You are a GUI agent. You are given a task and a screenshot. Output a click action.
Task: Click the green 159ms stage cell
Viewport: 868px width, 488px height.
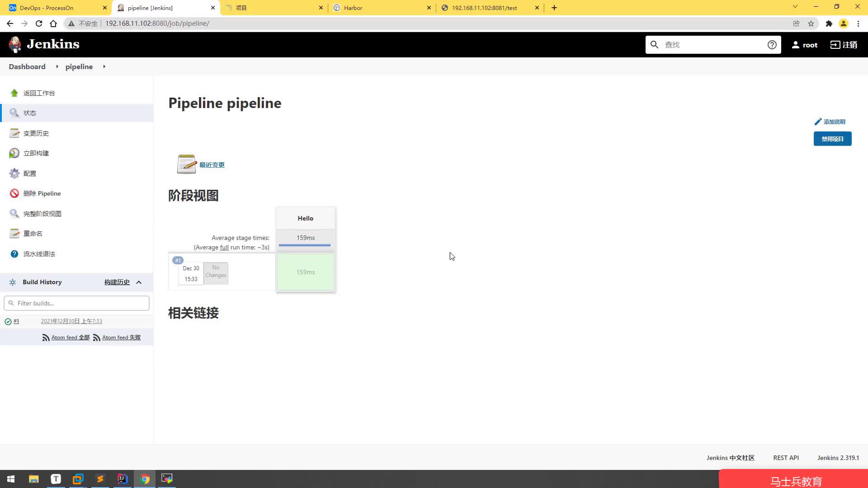click(x=306, y=272)
